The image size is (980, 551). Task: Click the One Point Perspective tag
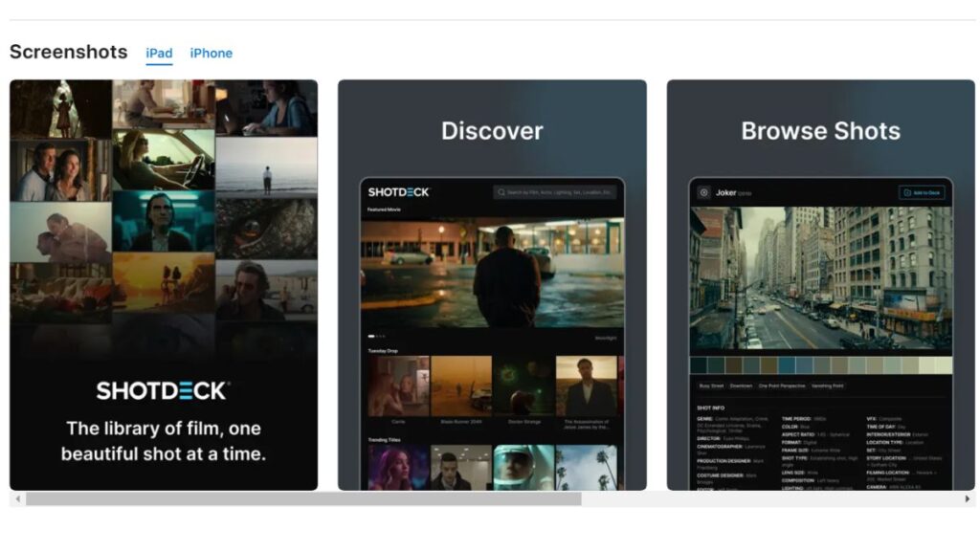coord(783,386)
